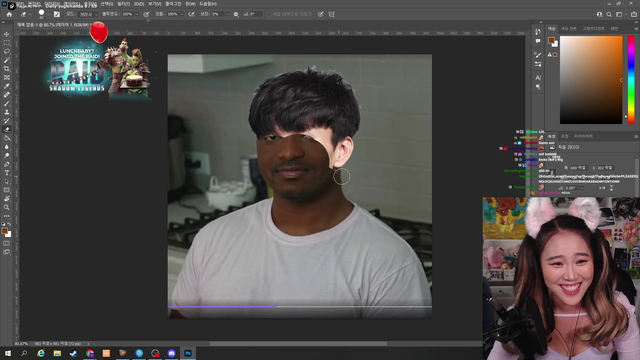Image resolution: width=640 pixels, height=360 pixels.
Task: Open the eraser Mode dropdown
Action: click(x=88, y=14)
